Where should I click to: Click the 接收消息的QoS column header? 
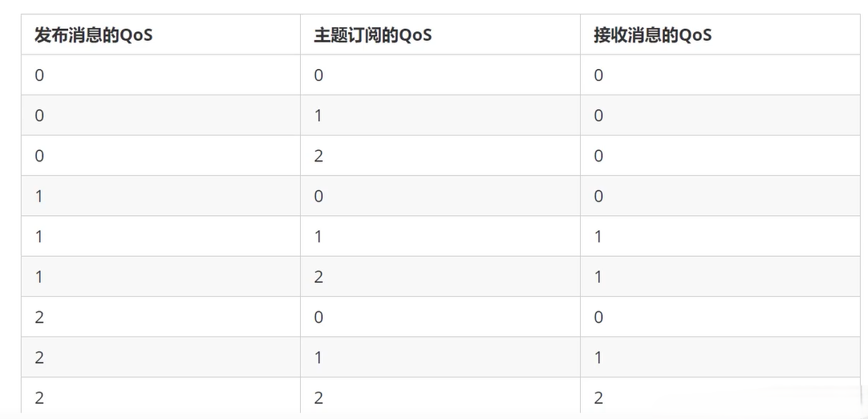click(720, 35)
